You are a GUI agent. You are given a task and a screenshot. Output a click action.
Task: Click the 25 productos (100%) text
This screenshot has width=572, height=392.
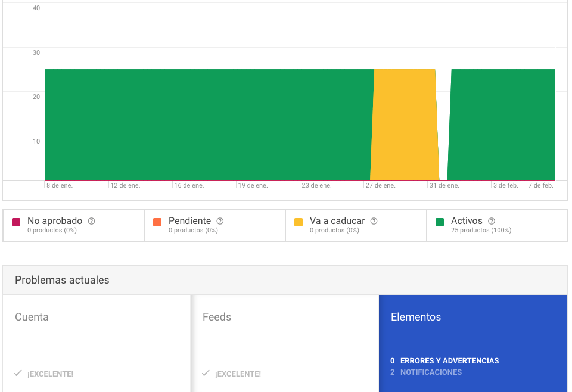pyautogui.click(x=481, y=231)
